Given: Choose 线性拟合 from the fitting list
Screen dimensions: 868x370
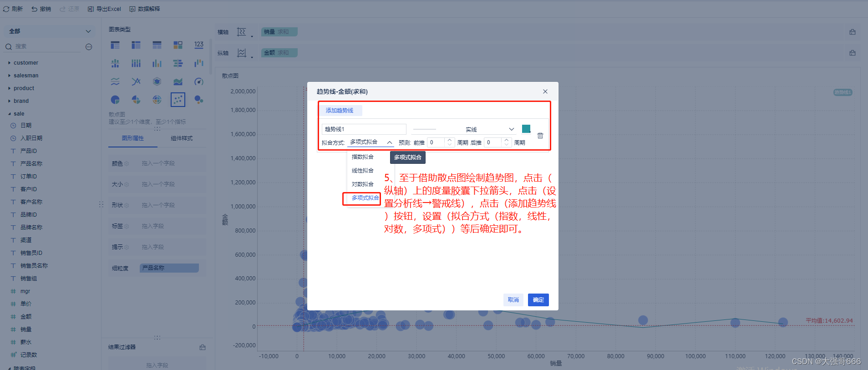Looking at the screenshot, I should [x=363, y=171].
